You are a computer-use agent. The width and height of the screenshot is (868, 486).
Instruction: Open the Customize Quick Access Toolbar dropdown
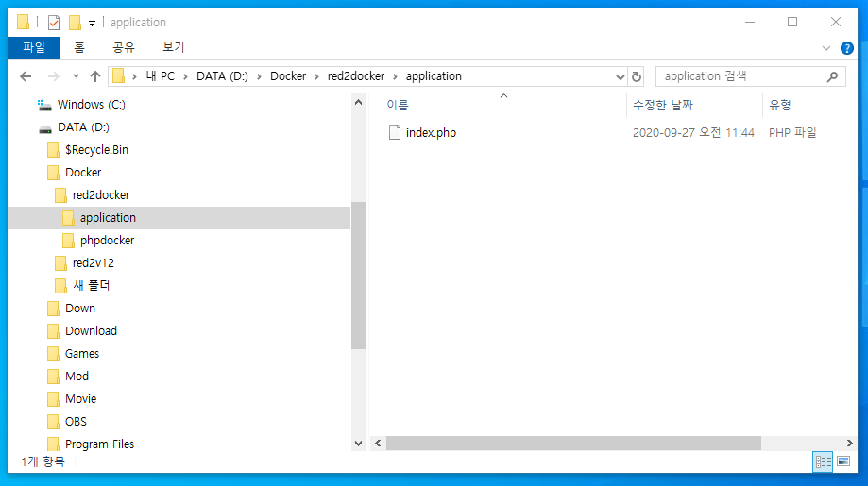coord(92,24)
